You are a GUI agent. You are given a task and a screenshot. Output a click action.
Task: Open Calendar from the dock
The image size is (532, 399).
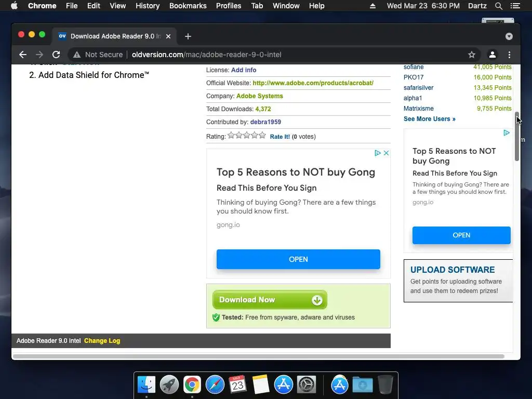coord(237,385)
